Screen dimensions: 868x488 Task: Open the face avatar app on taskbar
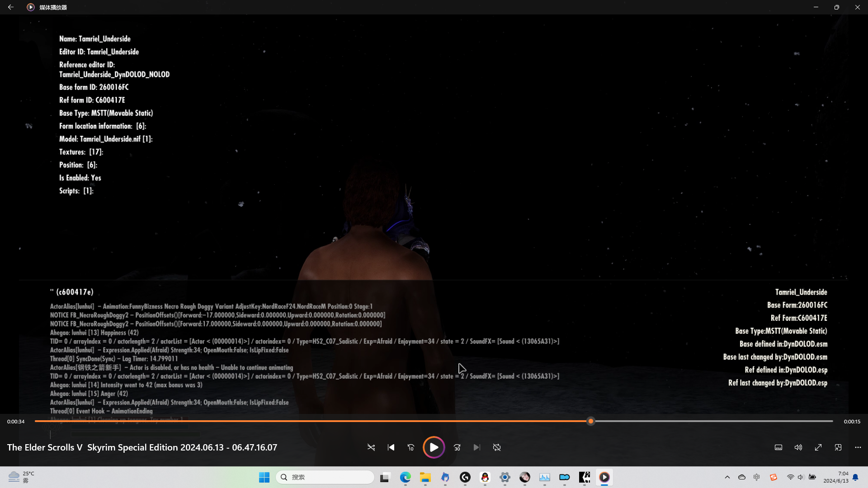pos(525,477)
